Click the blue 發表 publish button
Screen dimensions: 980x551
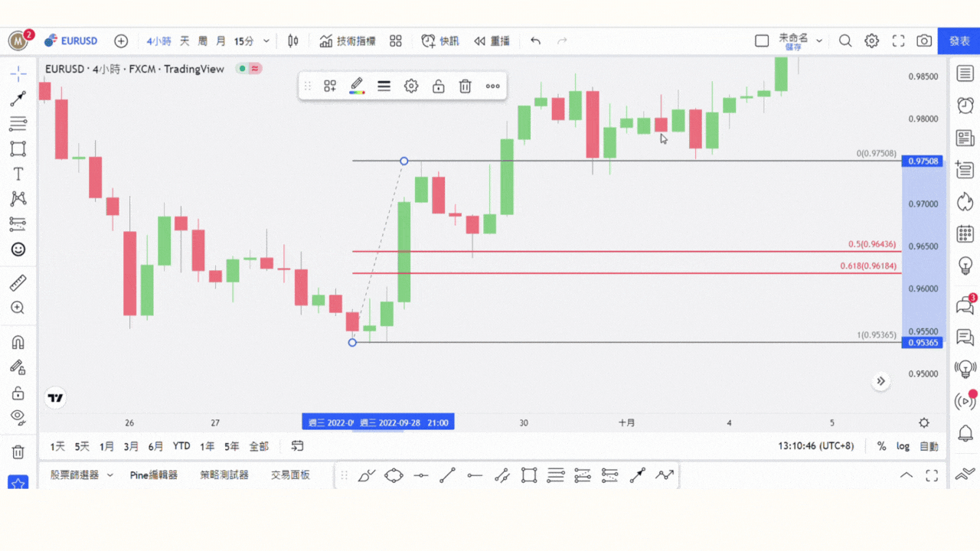point(959,41)
